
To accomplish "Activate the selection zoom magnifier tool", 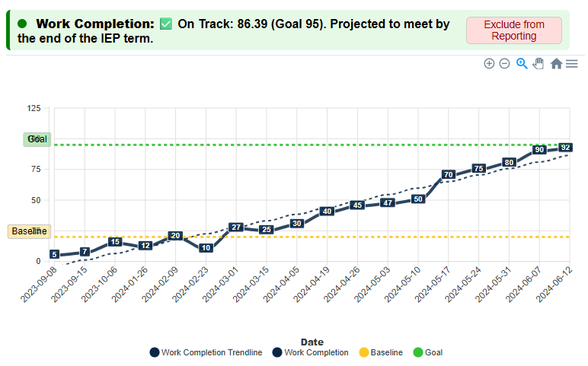I will point(522,64).
